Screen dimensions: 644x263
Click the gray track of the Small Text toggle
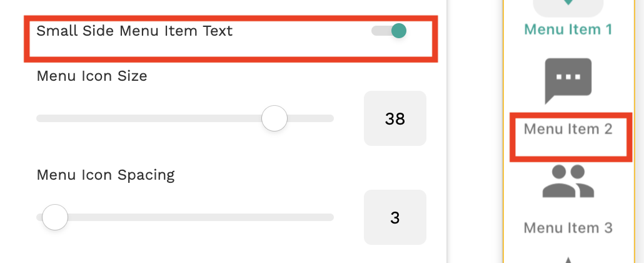point(380,31)
